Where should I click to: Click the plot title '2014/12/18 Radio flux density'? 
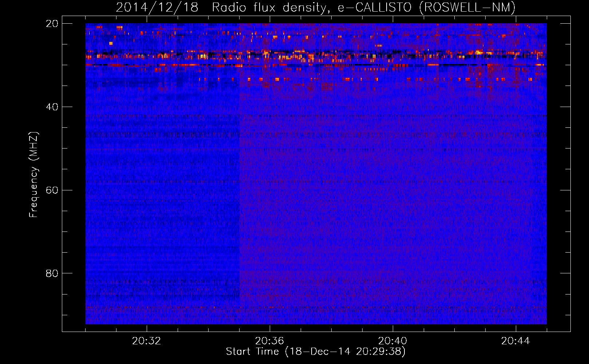coord(316,7)
